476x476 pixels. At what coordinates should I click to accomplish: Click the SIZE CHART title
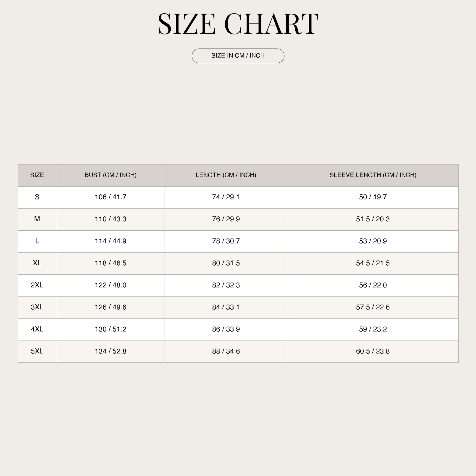(238, 24)
